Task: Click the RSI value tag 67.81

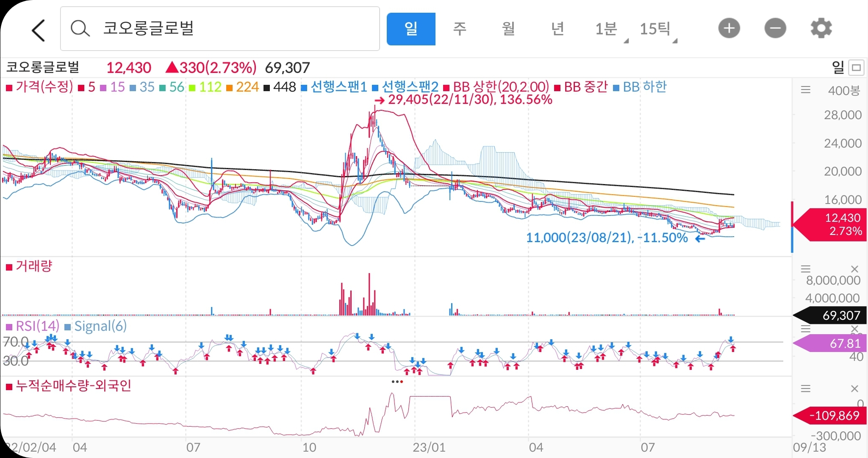Action: pos(829,343)
